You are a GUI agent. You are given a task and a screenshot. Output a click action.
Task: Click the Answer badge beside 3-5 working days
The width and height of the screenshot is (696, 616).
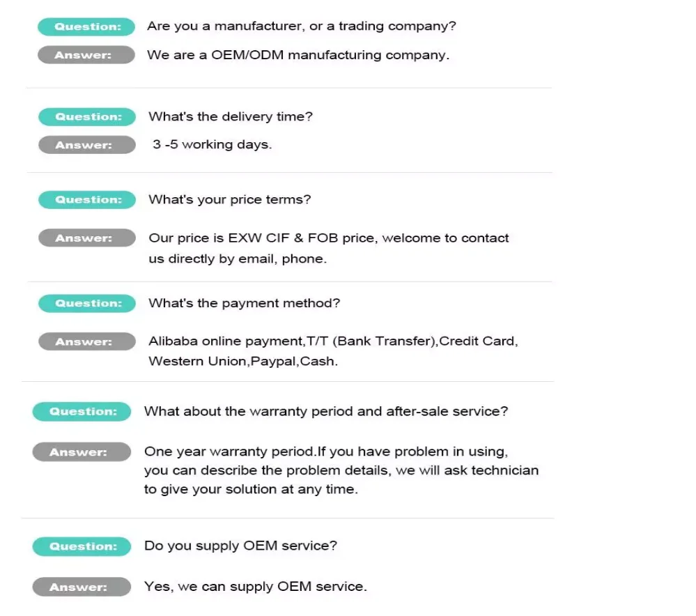coord(87,145)
